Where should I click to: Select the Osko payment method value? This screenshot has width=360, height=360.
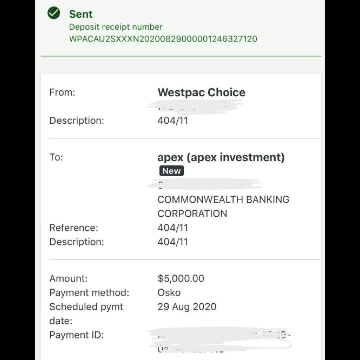tap(169, 293)
